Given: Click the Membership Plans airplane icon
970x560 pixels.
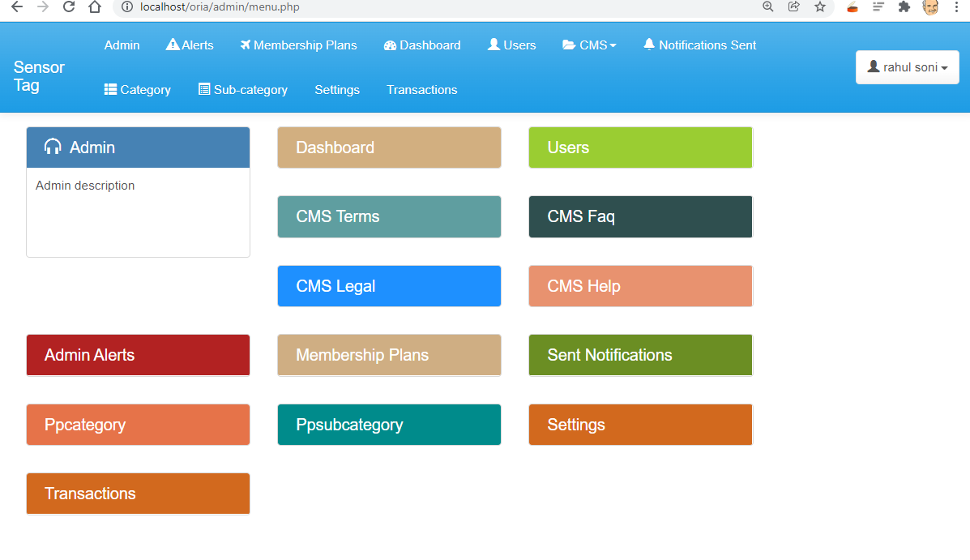Looking at the screenshot, I should pyautogui.click(x=246, y=45).
